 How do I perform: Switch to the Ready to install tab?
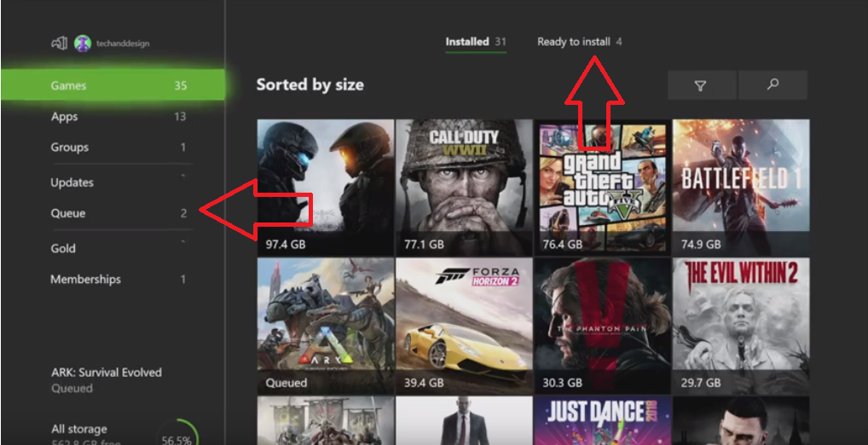click(x=580, y=42)
